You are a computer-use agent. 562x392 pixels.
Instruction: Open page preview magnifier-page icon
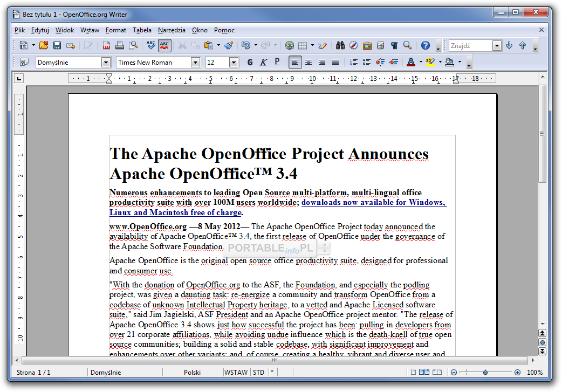tap(133, 45)
